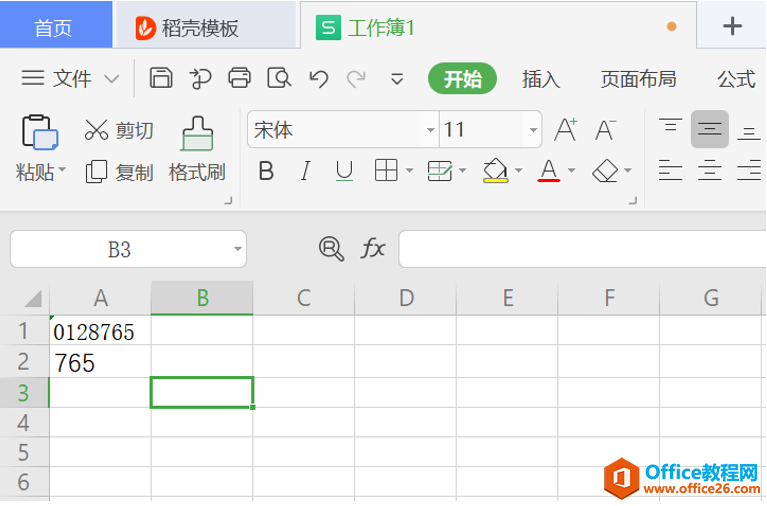The height and width of the screenshot is (506, 767).
Task: Click the Redo arrow icon
Action: point(356,78)
